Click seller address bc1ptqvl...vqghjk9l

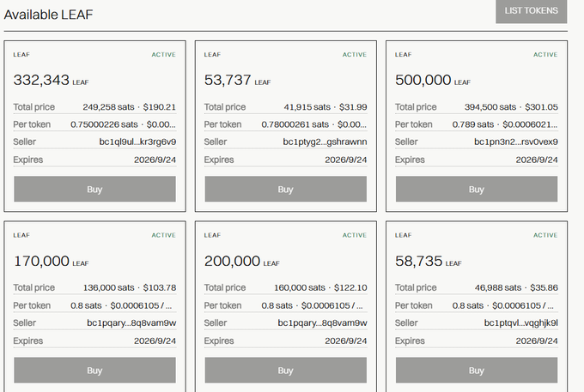tap(520, 323)
